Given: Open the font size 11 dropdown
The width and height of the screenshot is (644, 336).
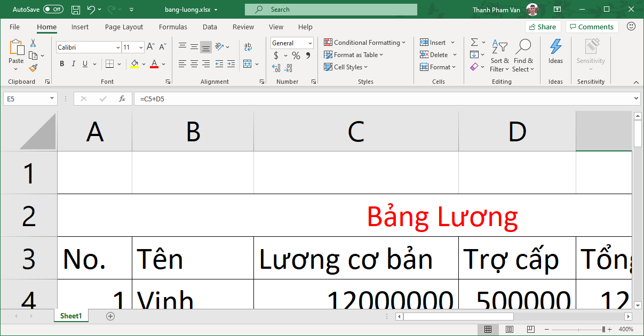Looking at the screenshot, I should tap(141, 47).
